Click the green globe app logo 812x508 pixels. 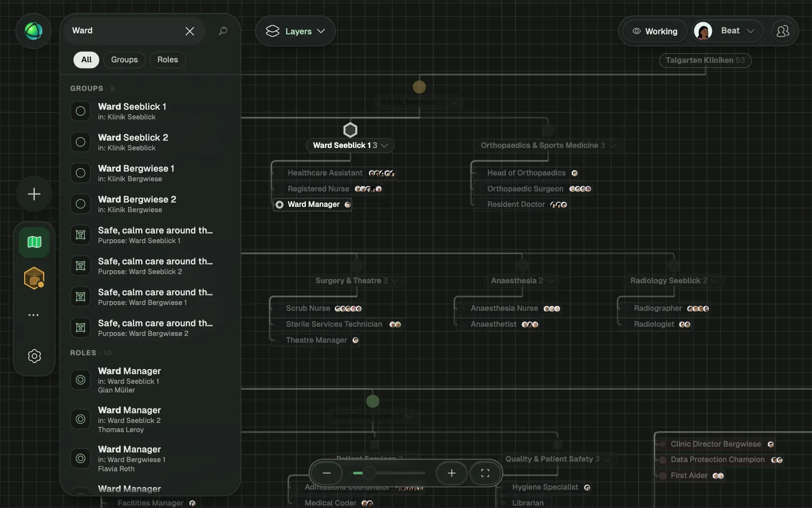click(x=33, y=31)
